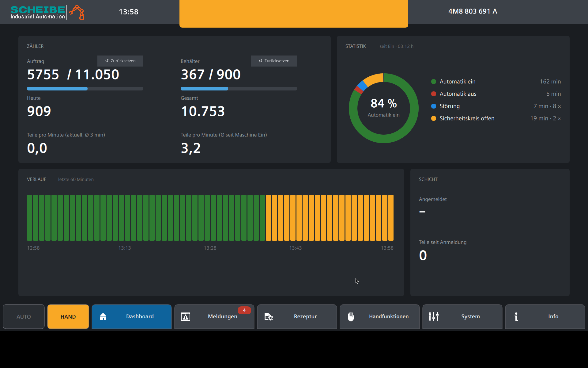Switch machine to AUTO mode
588x368 pixels.
(x=24, y=316)
